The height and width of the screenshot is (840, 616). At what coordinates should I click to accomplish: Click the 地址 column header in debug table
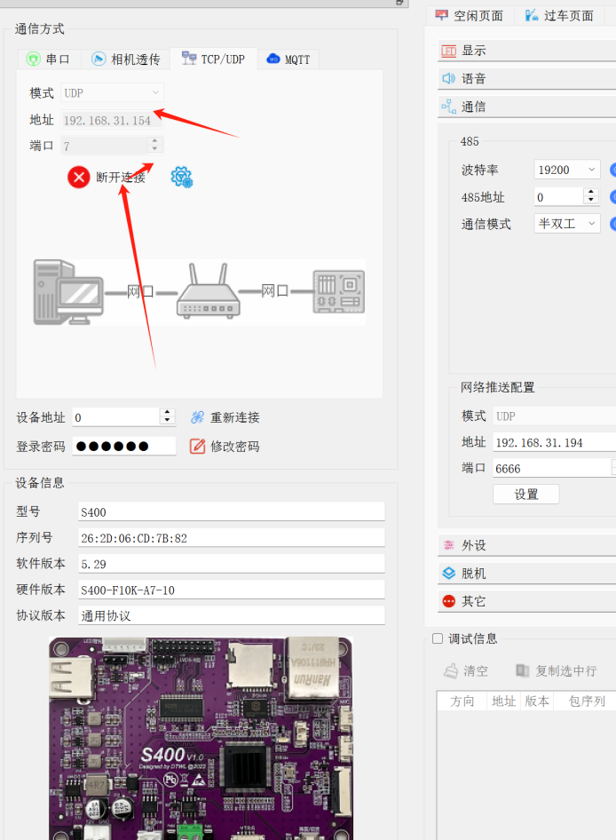click(x=503, y=701)
